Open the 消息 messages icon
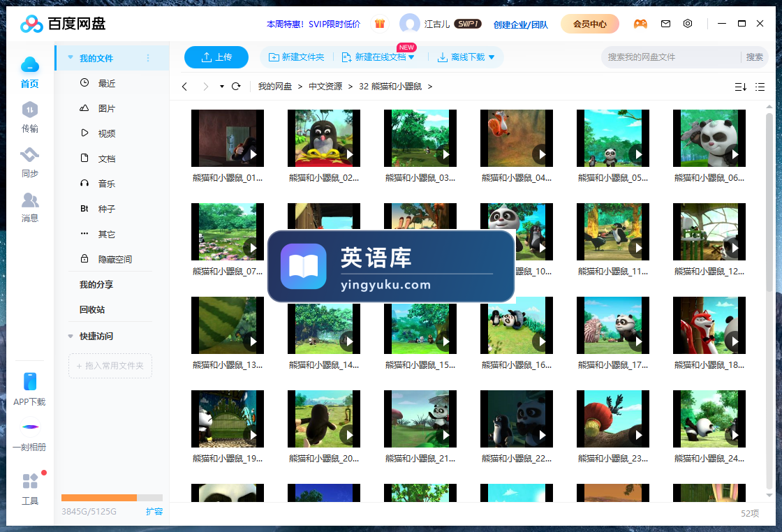The image size is (782, 532). 30,200
